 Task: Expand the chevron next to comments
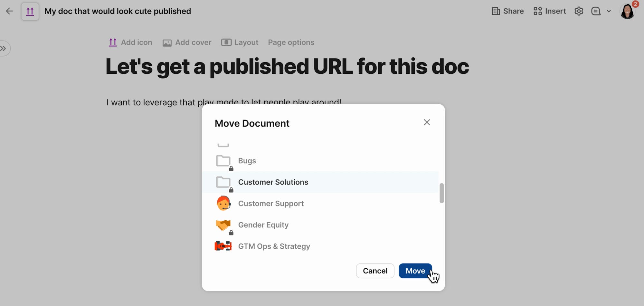pos(609,11)
